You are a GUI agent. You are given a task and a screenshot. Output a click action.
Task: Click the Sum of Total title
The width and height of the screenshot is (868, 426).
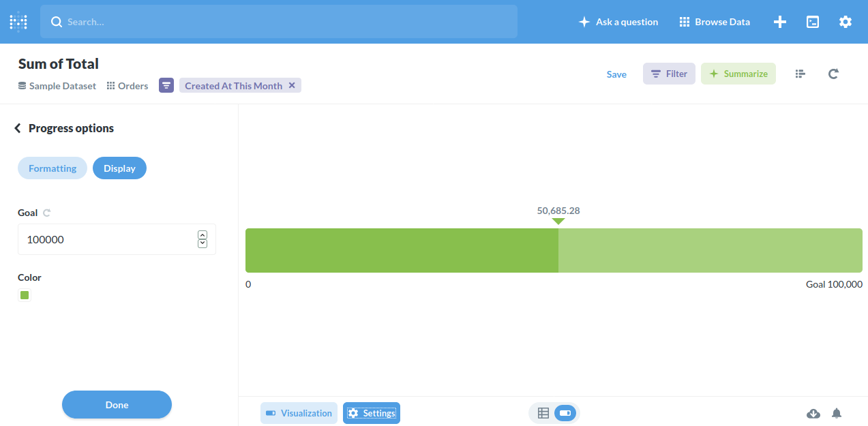tap(59, 64)
